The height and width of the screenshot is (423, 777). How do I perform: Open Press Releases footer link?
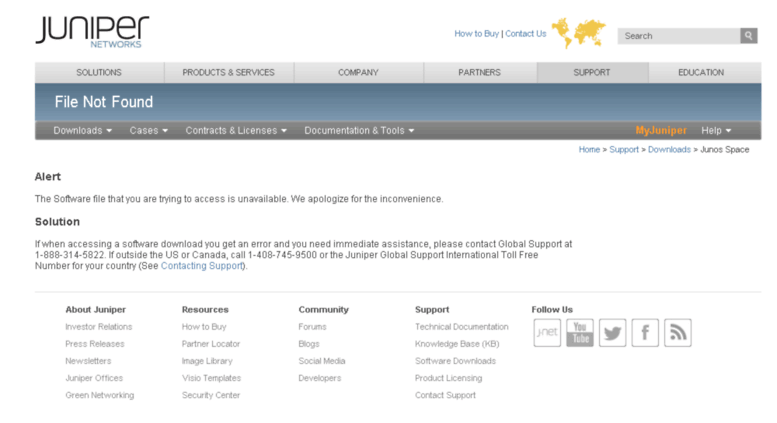95,344
